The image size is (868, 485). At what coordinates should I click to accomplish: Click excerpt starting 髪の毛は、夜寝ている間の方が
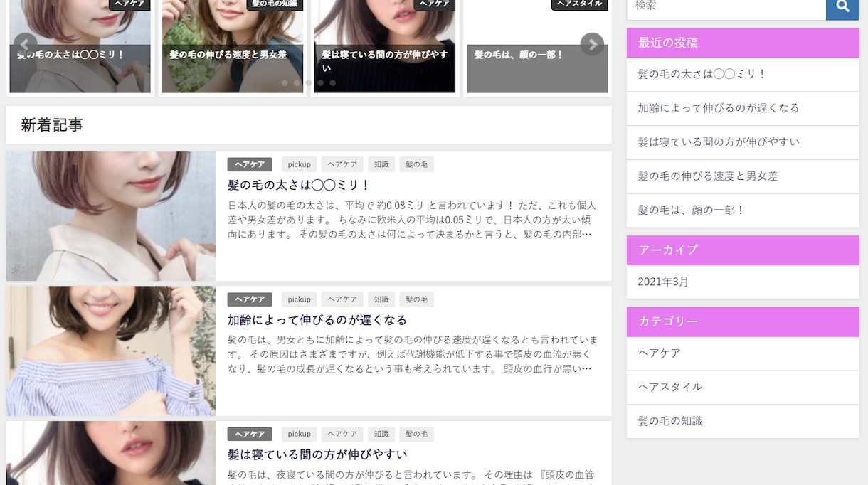[x=413, y=477]
